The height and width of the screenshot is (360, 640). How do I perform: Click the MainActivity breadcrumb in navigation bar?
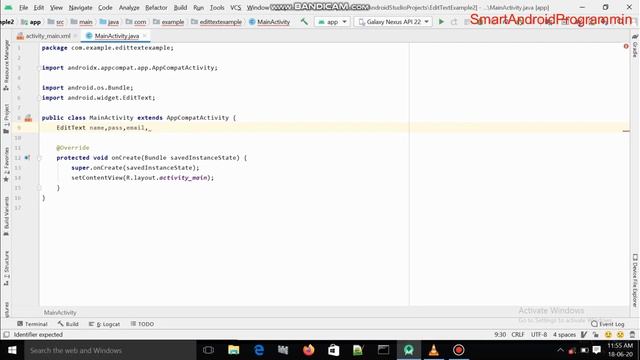tap(269, 22)
